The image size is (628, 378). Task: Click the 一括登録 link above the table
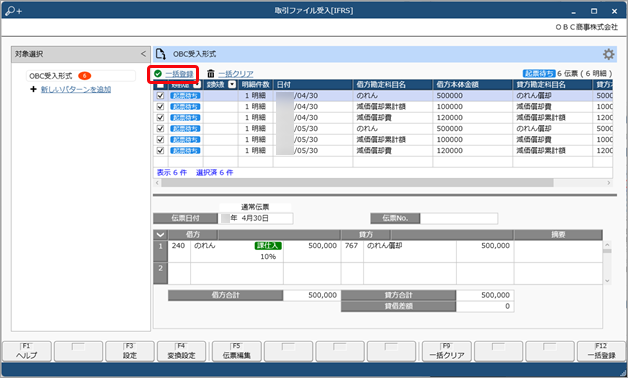[179, 74]
